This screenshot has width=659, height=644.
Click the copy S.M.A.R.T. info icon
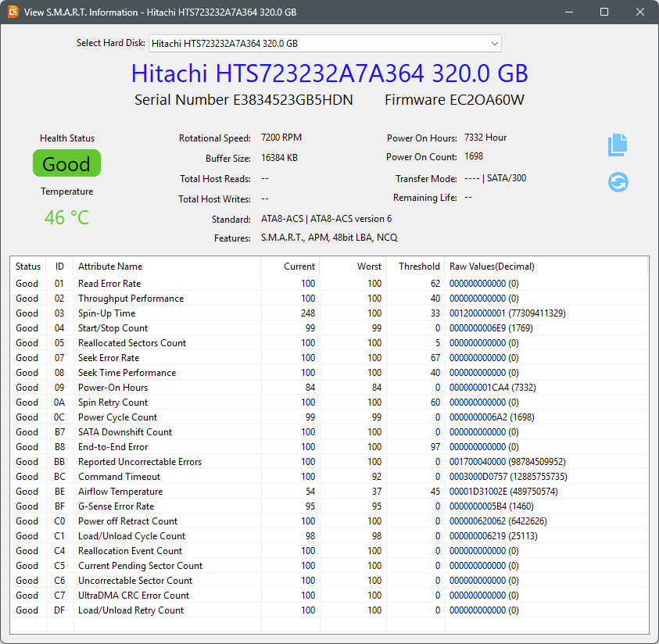coord(618,145)
